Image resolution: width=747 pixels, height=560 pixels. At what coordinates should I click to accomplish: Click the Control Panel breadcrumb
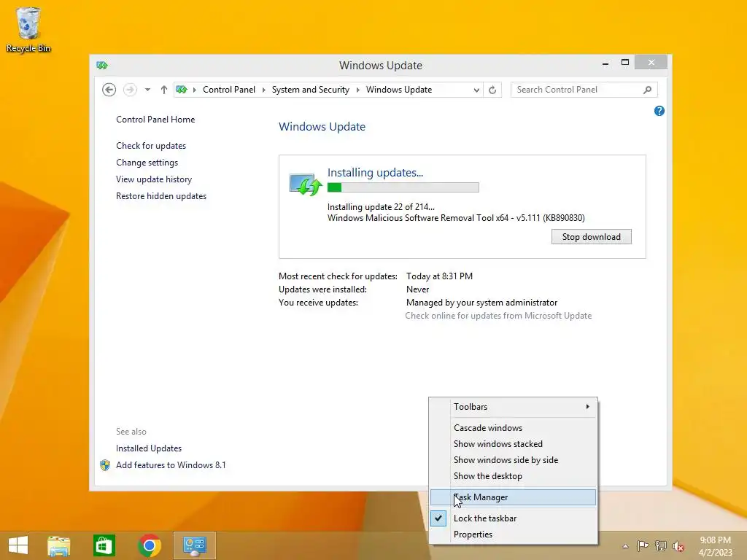coord(228,90)
